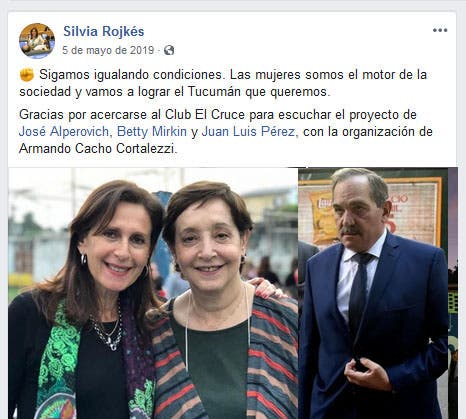
Task: Click the Sigamos igualando condiciones sentence
Action: pyautogui.click(x=131, y=75)
